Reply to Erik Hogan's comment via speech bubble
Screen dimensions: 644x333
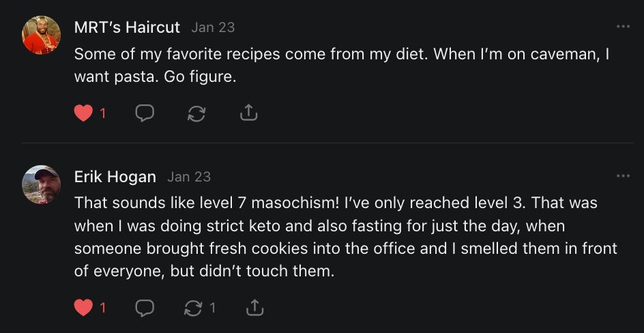click(x=144, y=308)
